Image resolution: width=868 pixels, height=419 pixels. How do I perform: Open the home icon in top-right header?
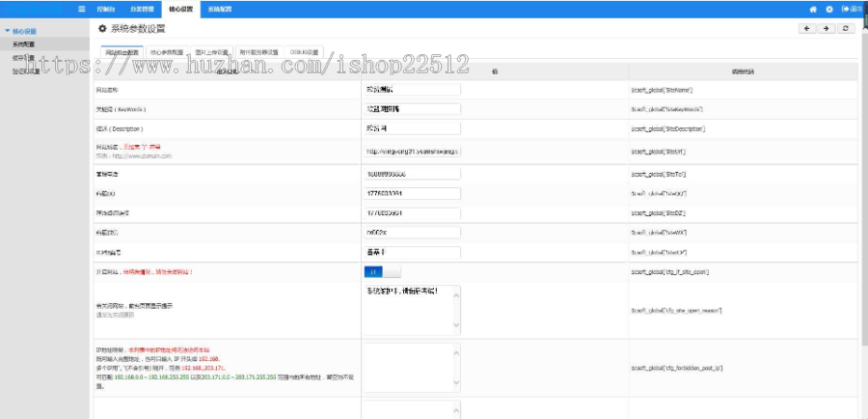[x=813, y=9]
